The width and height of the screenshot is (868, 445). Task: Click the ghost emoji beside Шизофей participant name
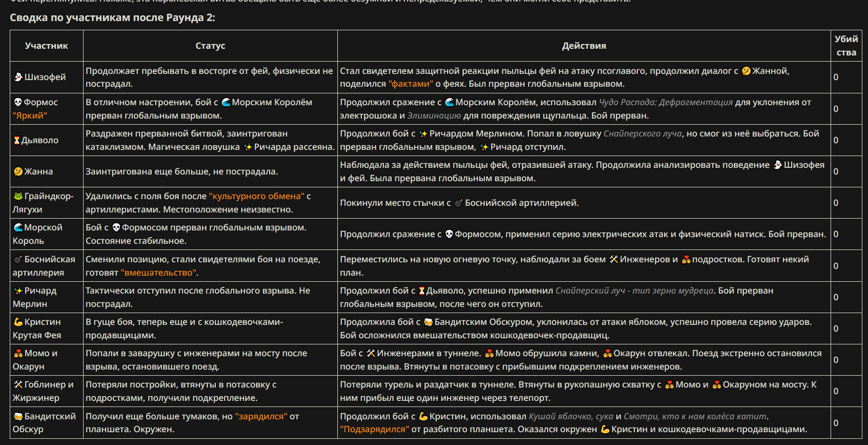click(18, 77)
